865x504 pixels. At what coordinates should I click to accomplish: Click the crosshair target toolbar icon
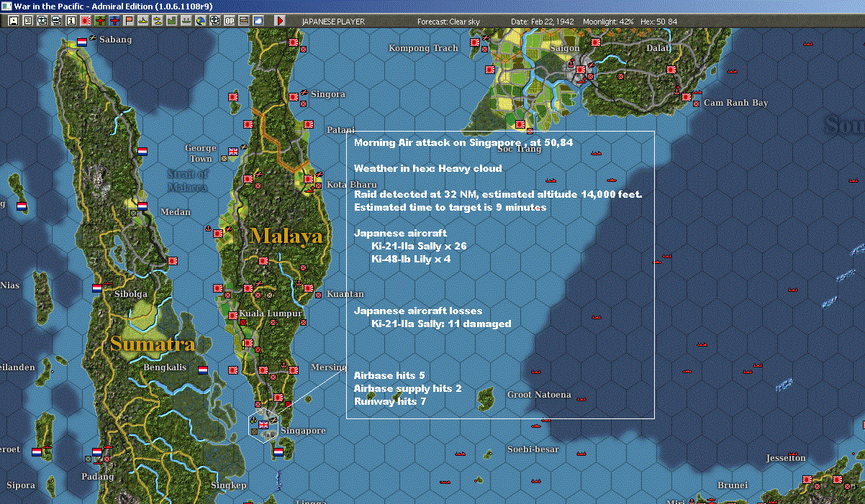[215, 21]
